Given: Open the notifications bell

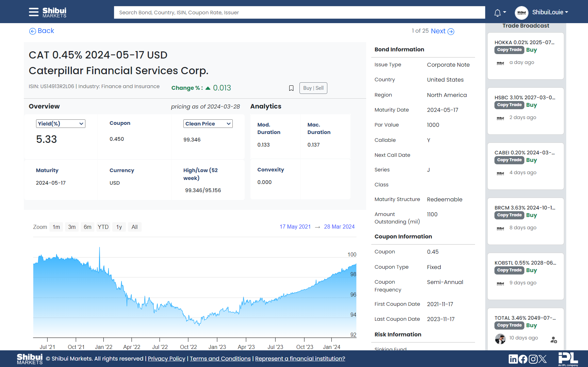Looking at the screenshot, I should tap(497, 13).
